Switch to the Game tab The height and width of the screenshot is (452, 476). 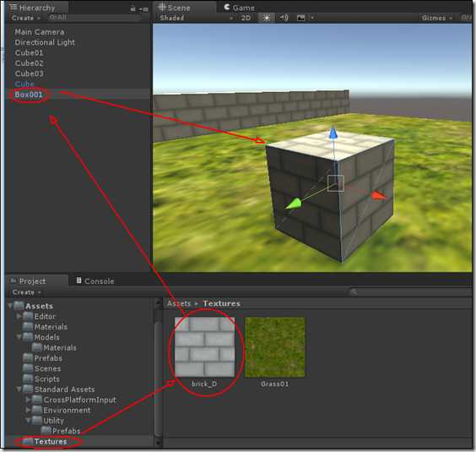(239, 8)
